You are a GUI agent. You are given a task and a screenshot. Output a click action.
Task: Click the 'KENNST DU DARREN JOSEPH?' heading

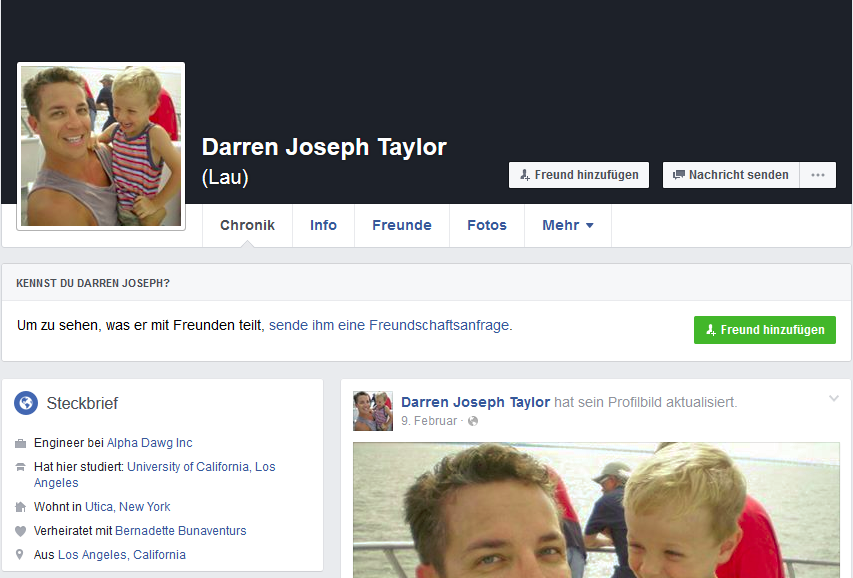point(93,283)
